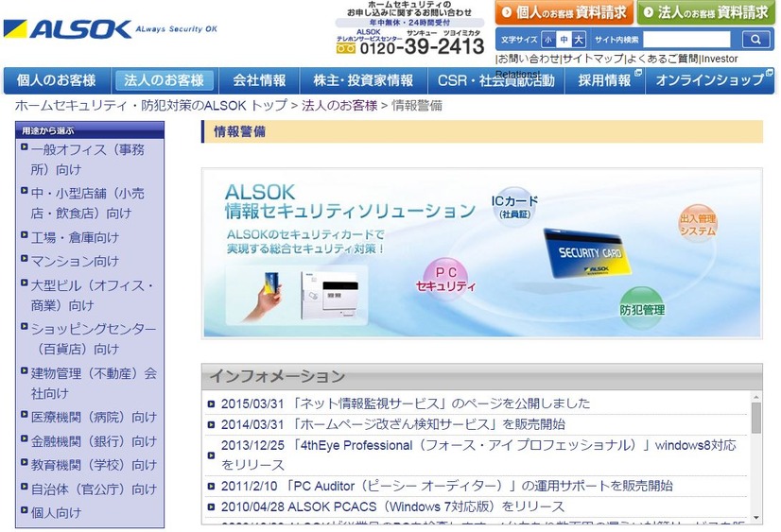Select 中・小型店舗（小売店・飲食店）向け in sidebar
Image resolution: width=781 pixels, height=532 pixels.
87,203
